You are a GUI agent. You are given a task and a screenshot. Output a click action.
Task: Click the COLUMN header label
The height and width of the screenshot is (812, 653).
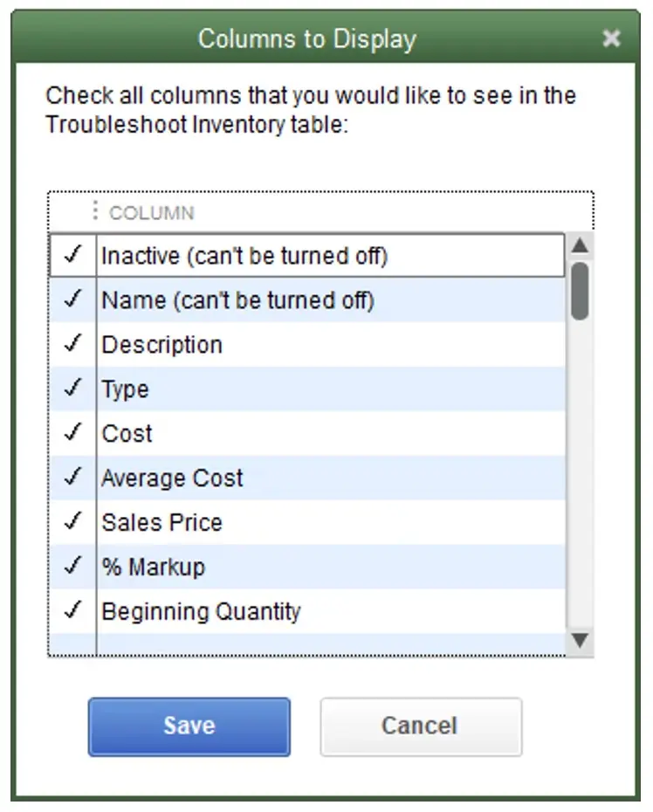click(x=151, y=212)
